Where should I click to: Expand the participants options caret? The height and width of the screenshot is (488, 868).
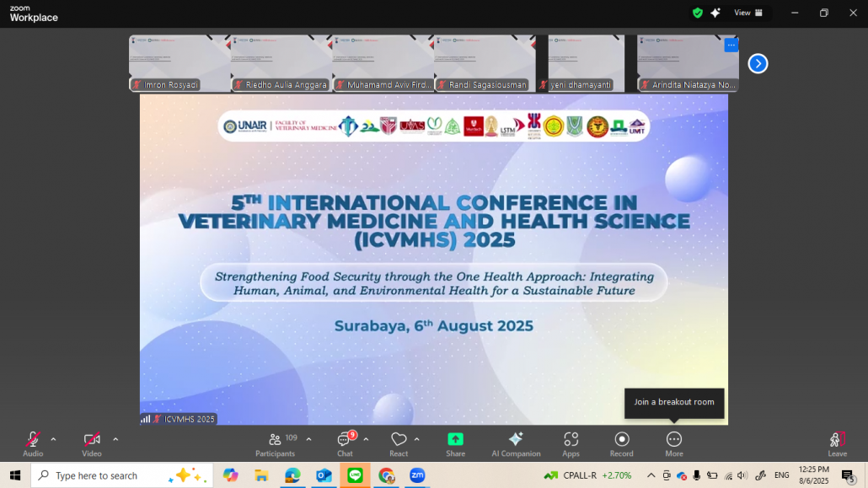(x=309, y=439)
